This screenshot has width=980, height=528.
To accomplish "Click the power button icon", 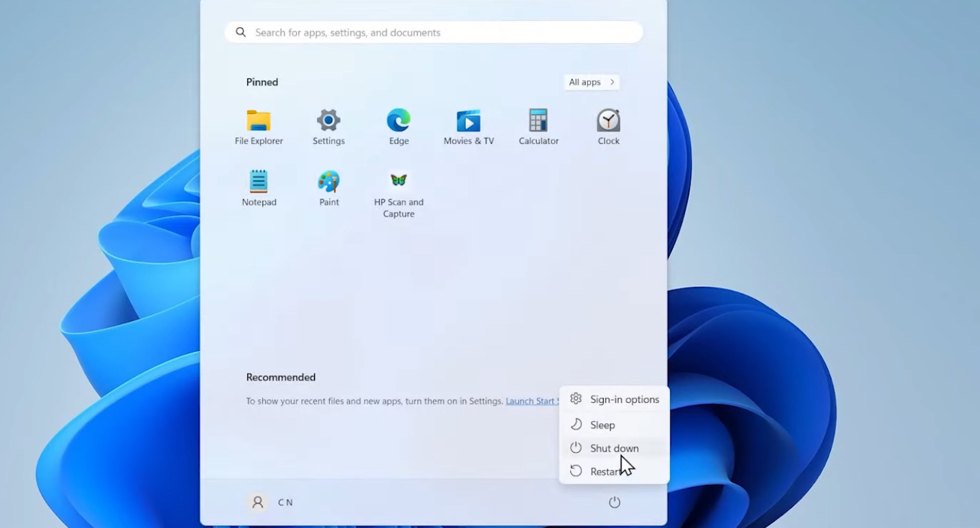I will 615,502.
